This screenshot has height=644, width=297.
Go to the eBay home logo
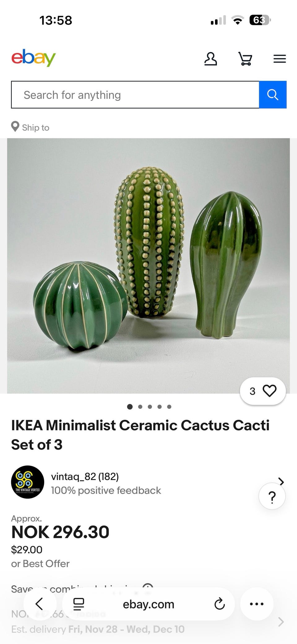click(x=33, y=58)
